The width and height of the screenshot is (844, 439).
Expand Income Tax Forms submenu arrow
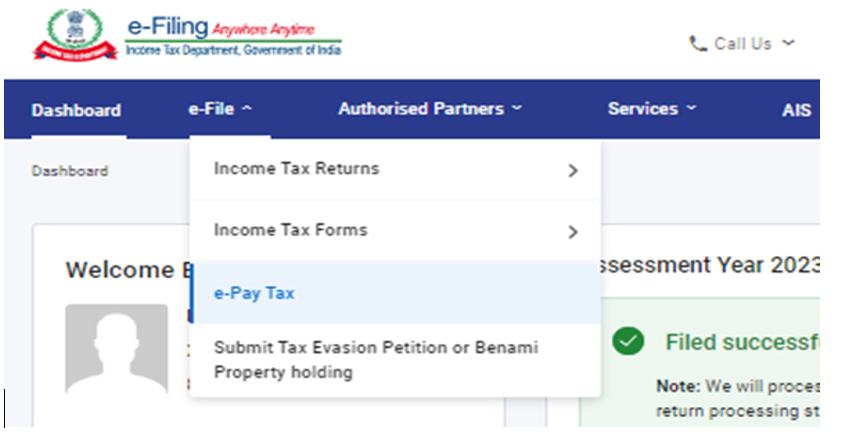pos(573,232)
